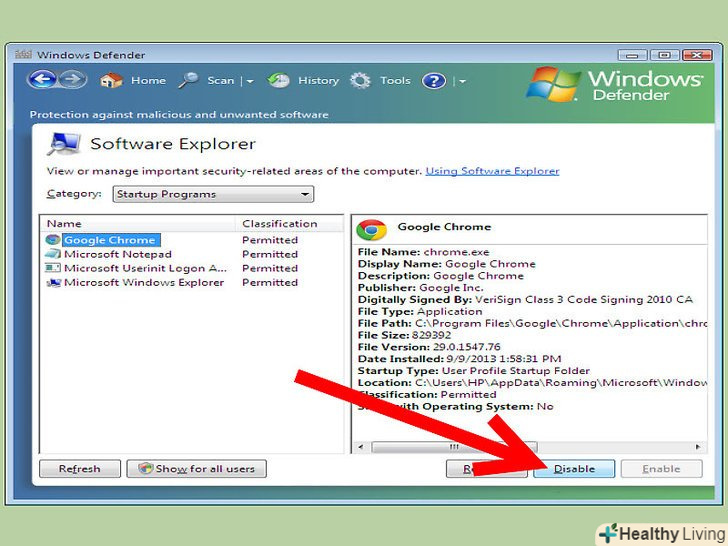Click the Disable button
Viewport: 728px width, 546px height.
(x=574, y=468)
